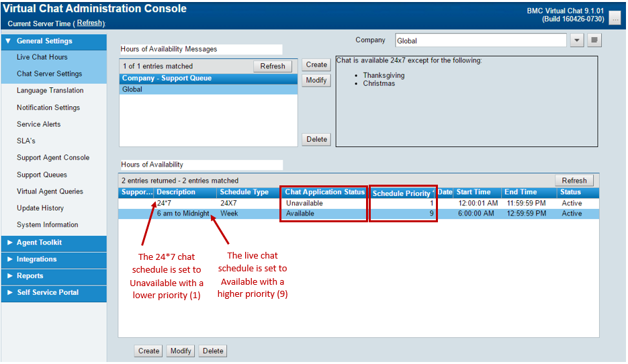Expand the Integrations section

54,259
